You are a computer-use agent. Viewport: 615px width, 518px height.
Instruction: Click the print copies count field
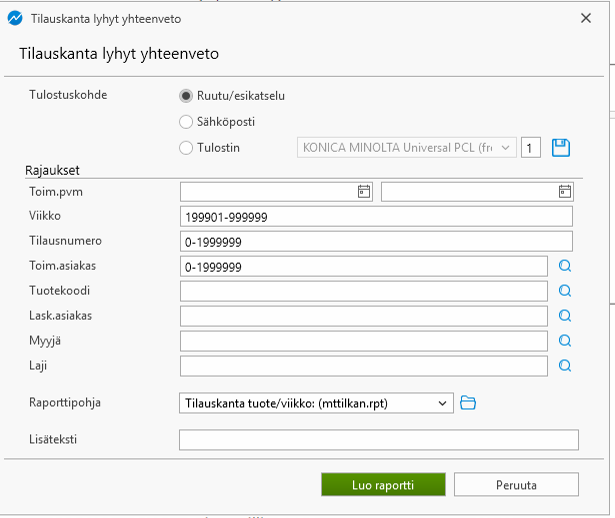point(531,148)
